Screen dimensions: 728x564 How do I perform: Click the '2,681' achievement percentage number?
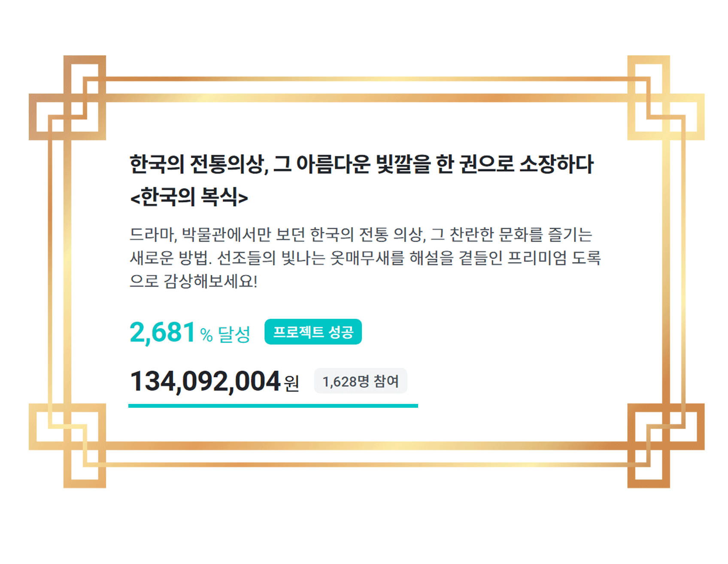click(x=163, y=333)
